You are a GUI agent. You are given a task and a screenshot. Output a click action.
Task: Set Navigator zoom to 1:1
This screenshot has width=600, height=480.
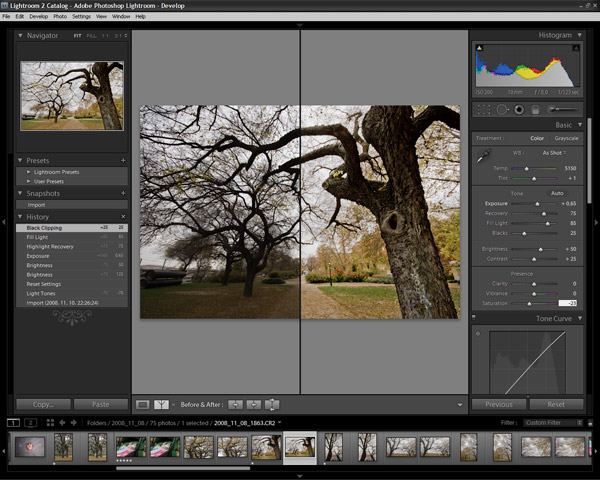(105, 36)
